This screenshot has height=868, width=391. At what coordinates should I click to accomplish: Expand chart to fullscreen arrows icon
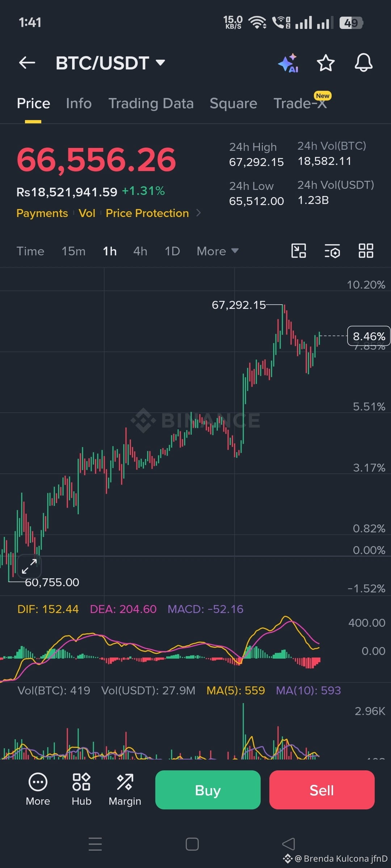click(29, 566)
